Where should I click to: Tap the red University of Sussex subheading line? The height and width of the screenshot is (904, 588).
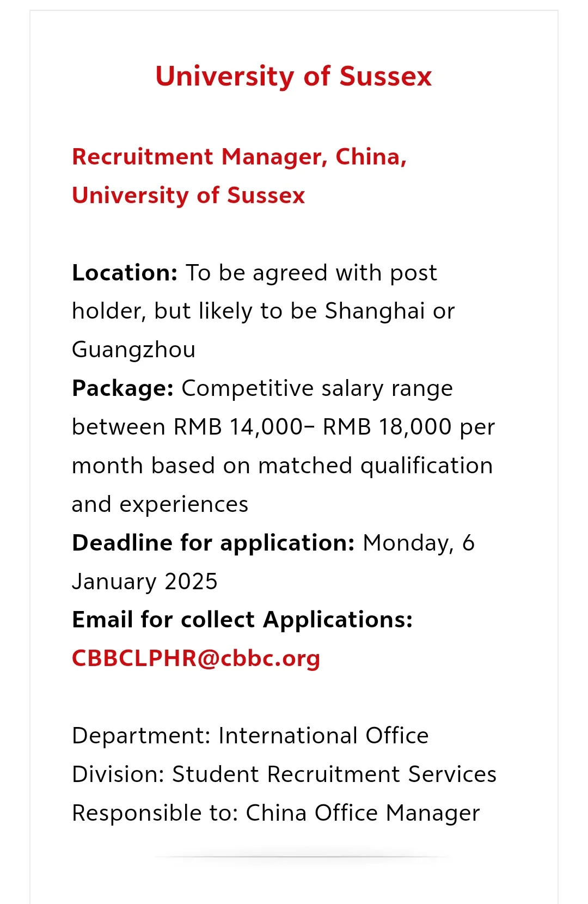point(188,195)
